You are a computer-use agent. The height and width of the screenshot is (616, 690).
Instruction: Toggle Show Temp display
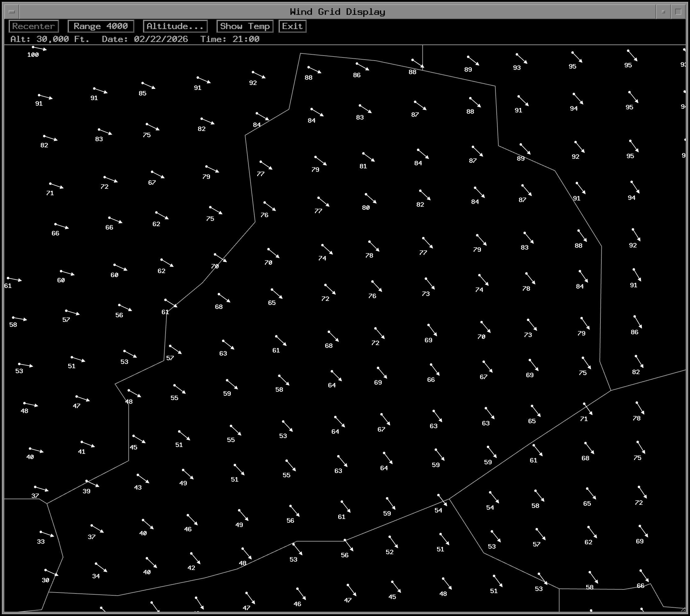(245, 26)
